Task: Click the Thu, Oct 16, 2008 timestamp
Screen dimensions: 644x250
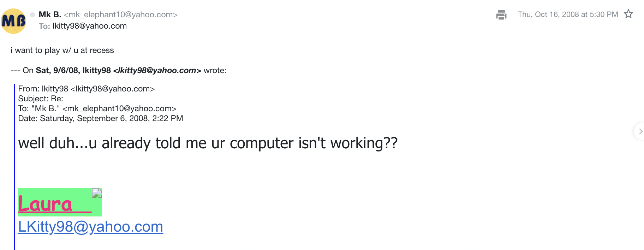Action: pyautogui.click(x=568, y=14)
